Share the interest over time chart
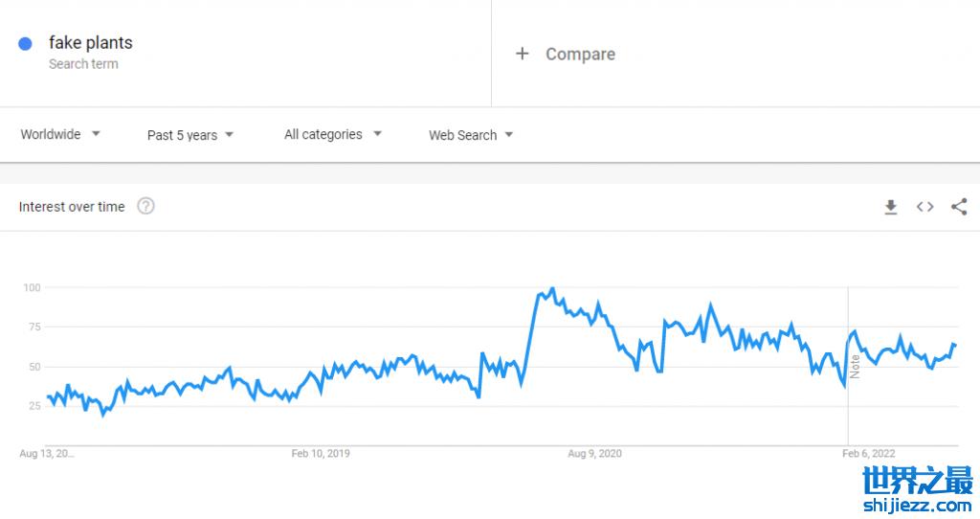This screenshot has height=519, width=980. (959, 207)
